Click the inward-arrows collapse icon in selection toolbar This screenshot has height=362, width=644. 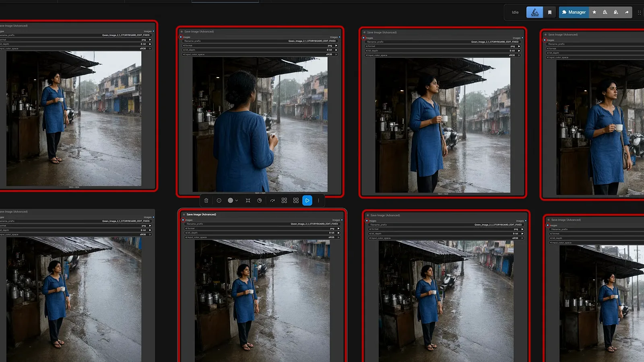[x=248, y=200]
